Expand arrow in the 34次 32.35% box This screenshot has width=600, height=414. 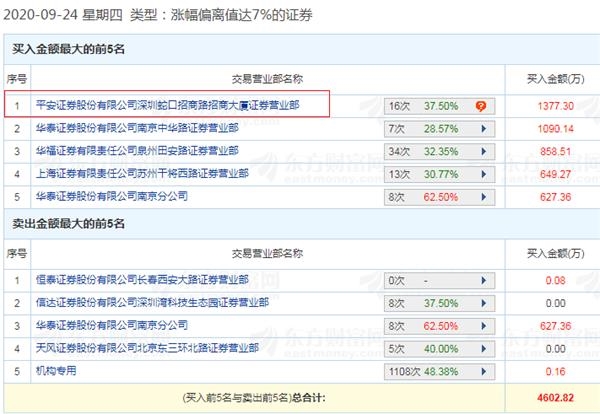point(484,152)
